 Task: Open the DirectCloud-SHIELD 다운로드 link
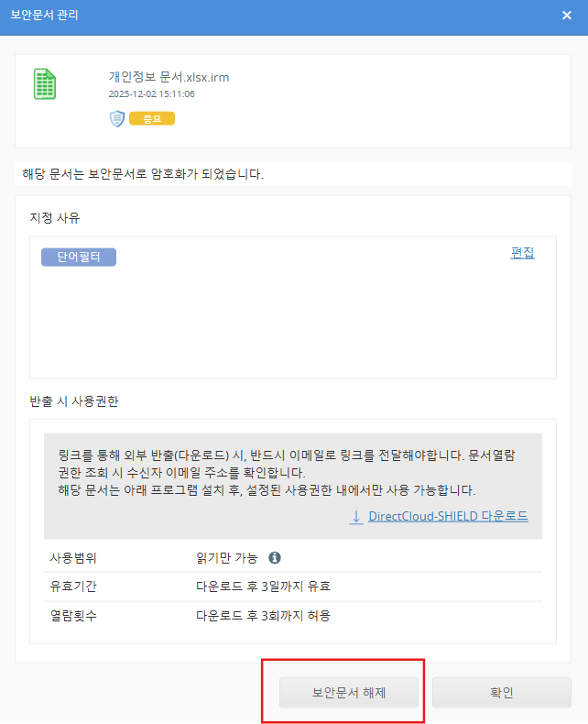448,516
